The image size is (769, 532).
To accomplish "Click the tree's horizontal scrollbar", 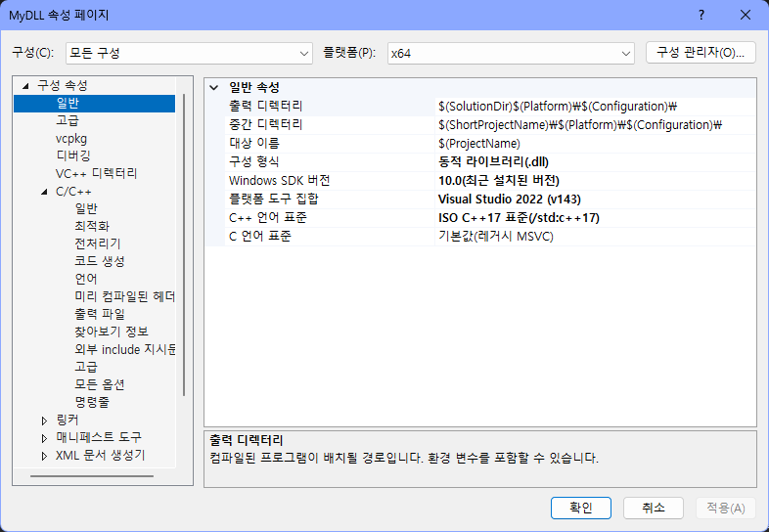I will click(x=98, y=476).
